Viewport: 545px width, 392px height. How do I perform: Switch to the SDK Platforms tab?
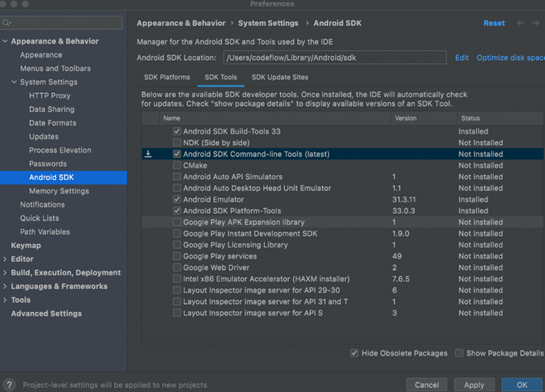click(167, 77)
